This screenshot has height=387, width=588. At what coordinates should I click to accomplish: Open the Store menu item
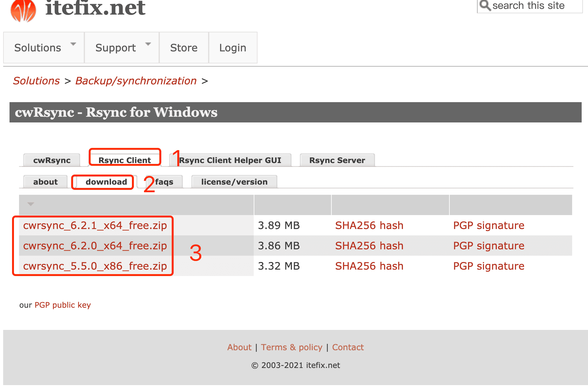point(184,48)
